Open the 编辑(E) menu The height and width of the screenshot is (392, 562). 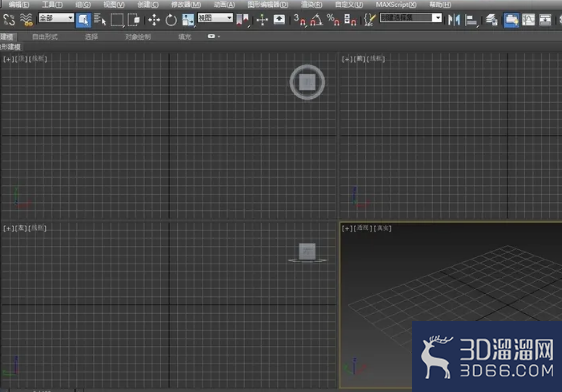(x=19, y=5)
